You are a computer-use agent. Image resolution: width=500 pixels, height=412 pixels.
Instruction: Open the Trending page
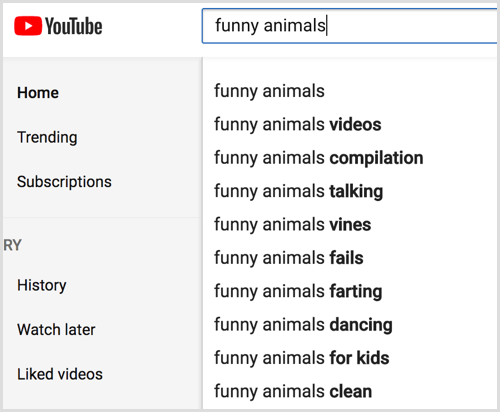click(47, 137)
